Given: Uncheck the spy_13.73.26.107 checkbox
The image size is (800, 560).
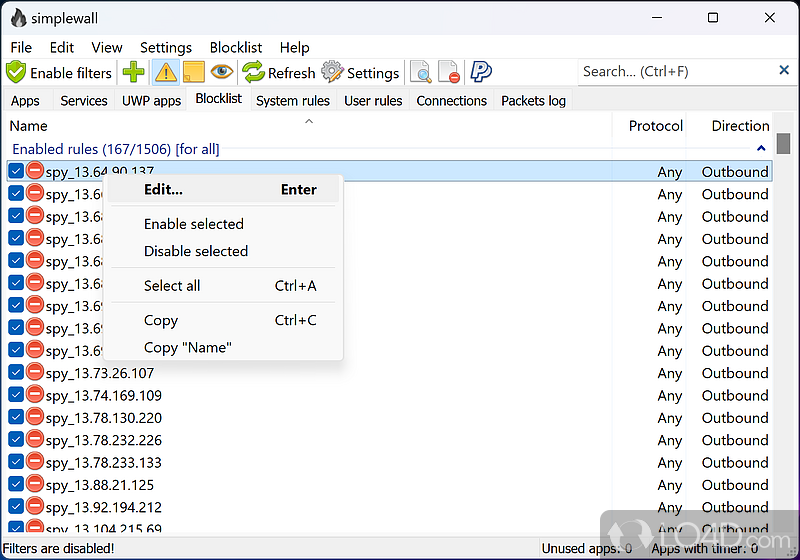Looking at the screenshot, I should tap(16, 372).
